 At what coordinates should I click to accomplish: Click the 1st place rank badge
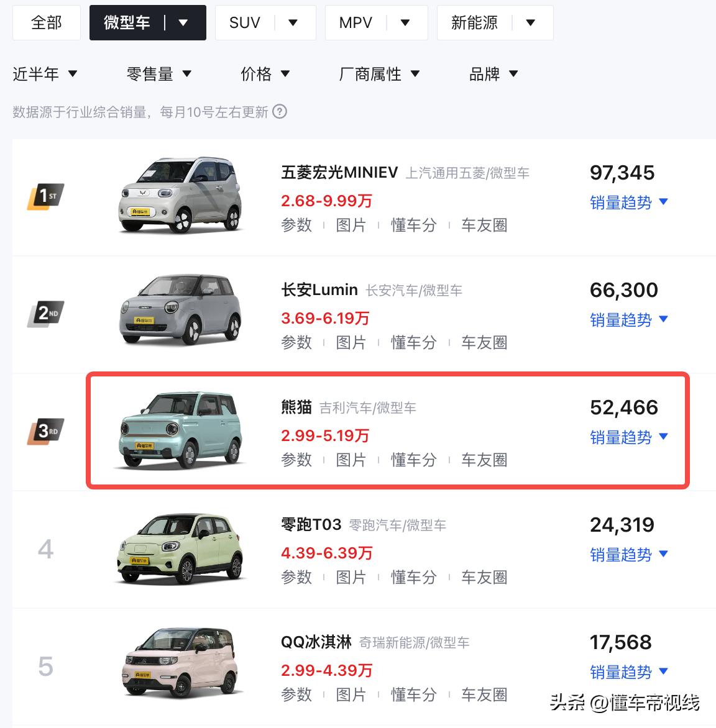coord(45,198)
